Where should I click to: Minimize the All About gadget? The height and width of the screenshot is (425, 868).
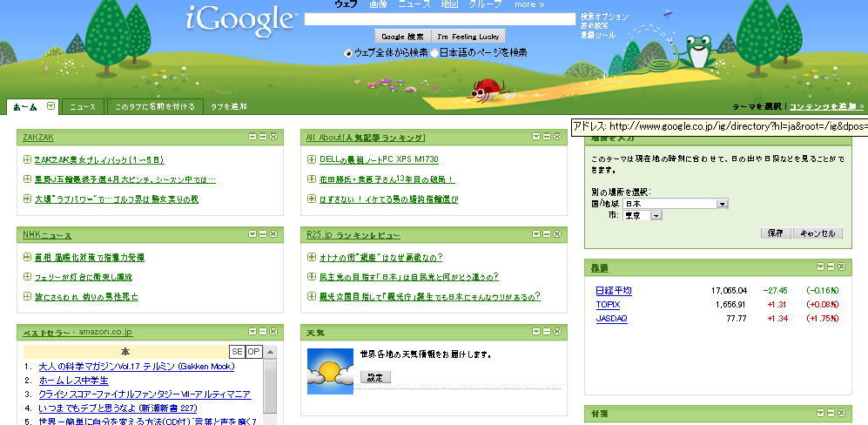547,137
